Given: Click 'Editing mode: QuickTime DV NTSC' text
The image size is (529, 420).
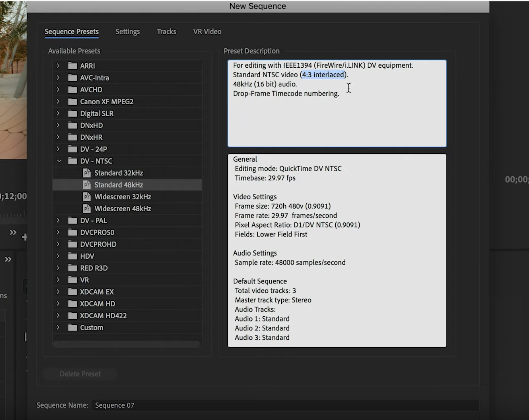Looking at the screenshot, I should pyautogui.click(x=288, y=168).
